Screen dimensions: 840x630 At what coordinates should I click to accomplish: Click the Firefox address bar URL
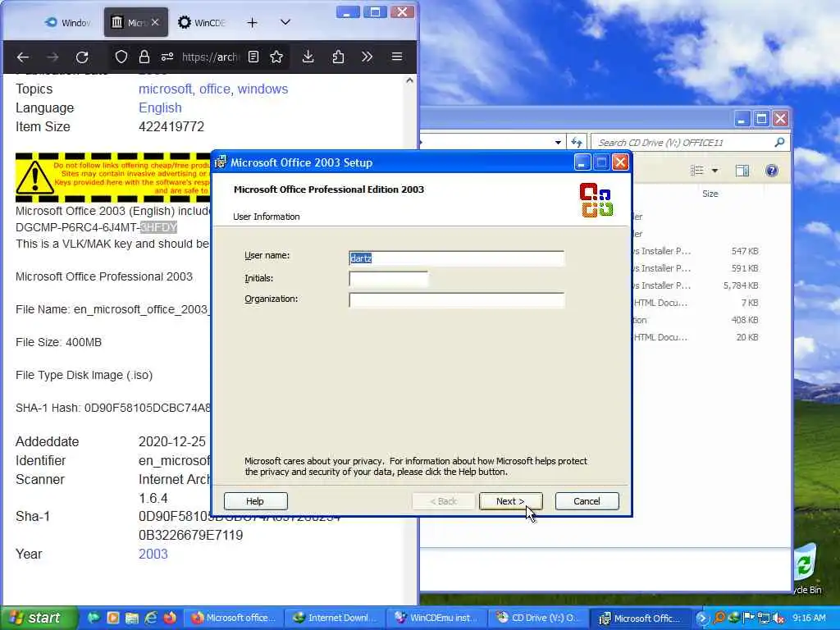[210, 57]
